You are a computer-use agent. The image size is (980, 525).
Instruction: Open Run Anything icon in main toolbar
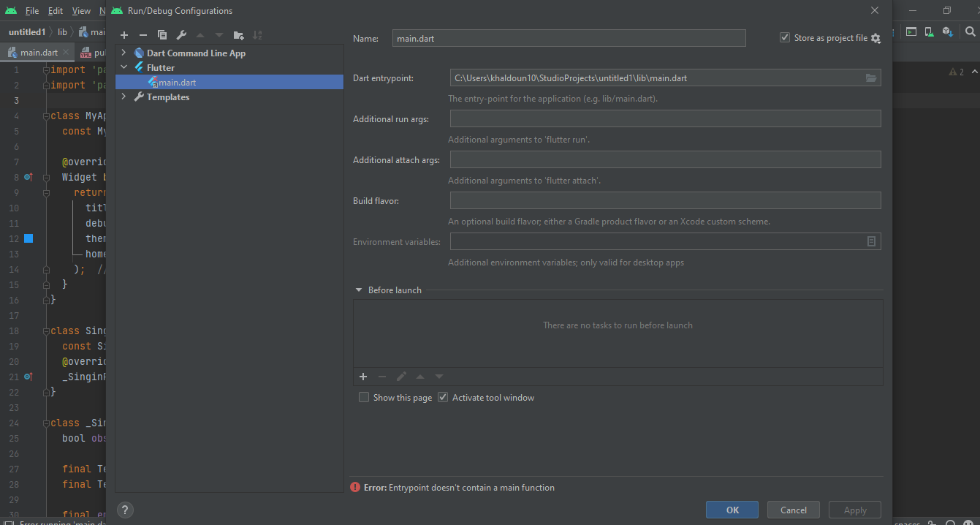[911, 31]
